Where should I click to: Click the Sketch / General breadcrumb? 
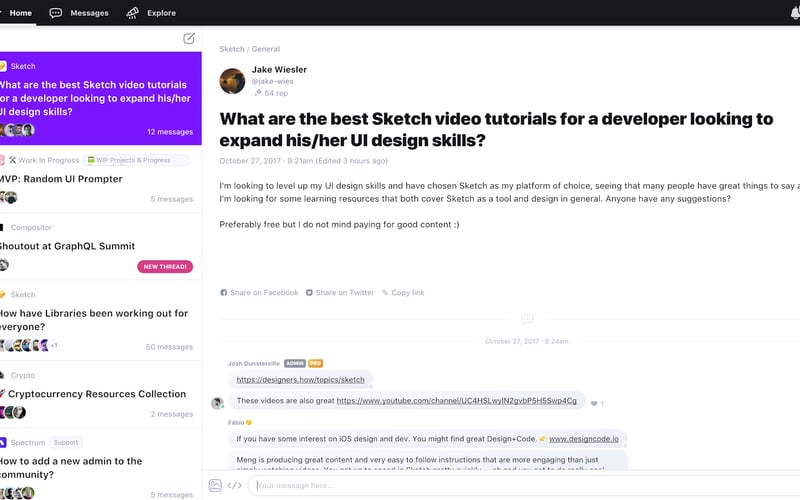249,49
